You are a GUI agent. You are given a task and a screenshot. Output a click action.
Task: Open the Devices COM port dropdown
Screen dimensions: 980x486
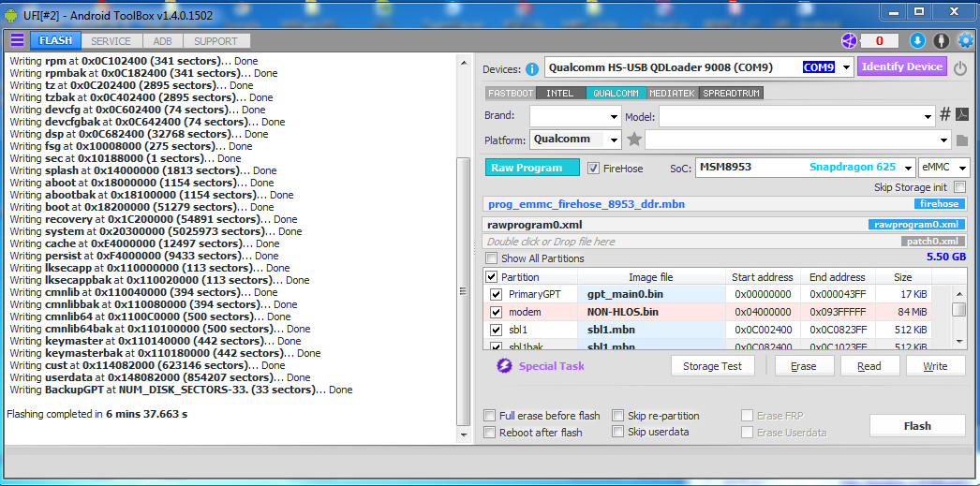coord(846,66)
